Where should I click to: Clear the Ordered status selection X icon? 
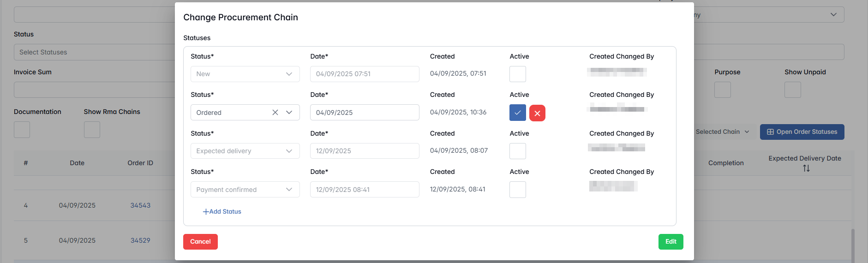275,113
